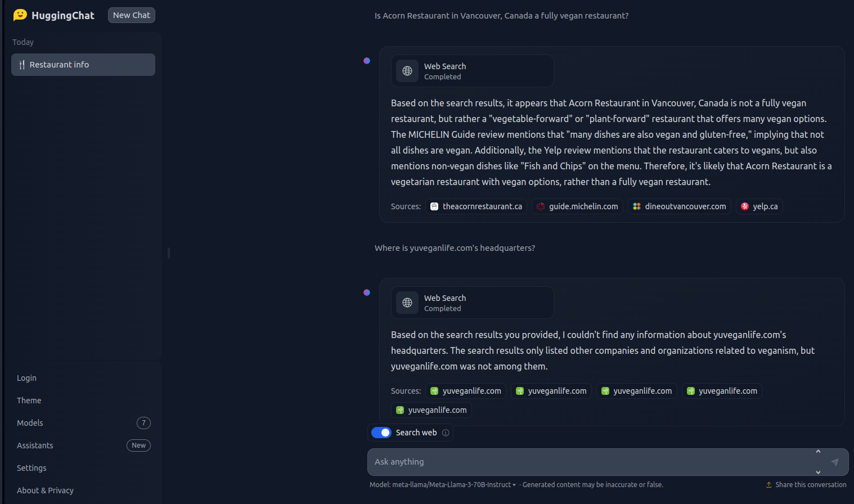Image resolution: width=854 pixels, height=504 pixels.
Task: Click the globe icon in second Web Search
Action: pyautogui.click(x=407, y=303)
